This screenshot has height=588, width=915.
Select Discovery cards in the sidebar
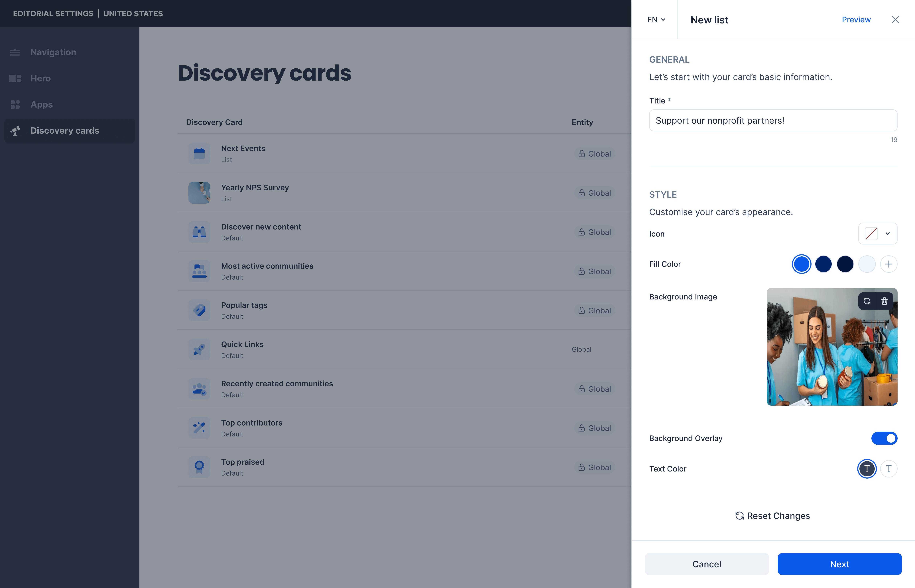pos(70,131)
